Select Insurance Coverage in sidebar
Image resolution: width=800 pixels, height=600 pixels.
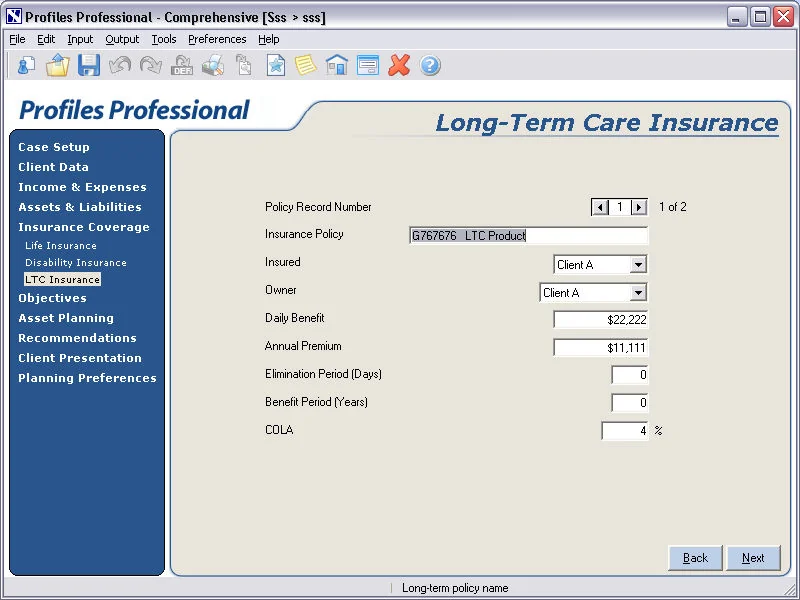84,227
